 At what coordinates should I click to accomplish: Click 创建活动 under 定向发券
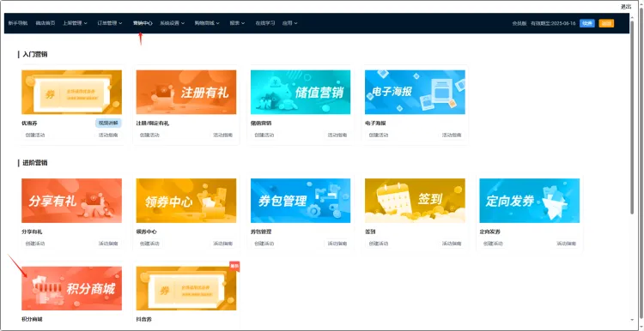493,244
